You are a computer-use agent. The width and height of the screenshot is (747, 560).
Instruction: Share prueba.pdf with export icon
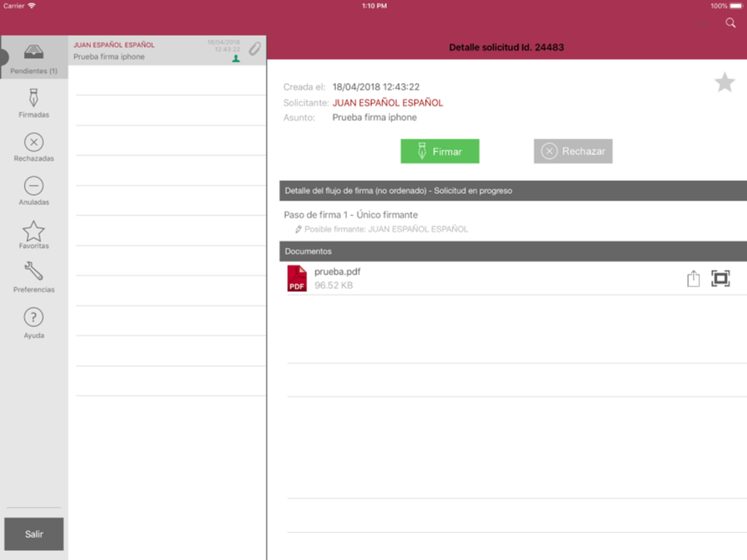694,279
